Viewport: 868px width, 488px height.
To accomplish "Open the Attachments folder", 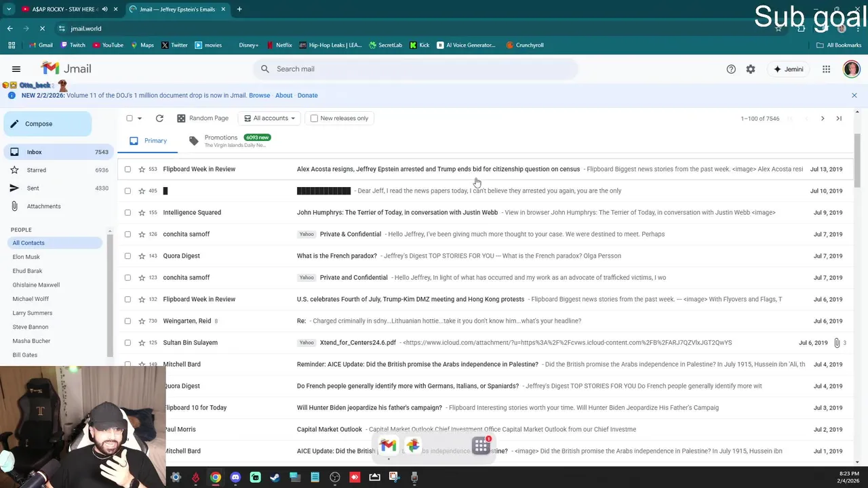I will tap(58, 206).
